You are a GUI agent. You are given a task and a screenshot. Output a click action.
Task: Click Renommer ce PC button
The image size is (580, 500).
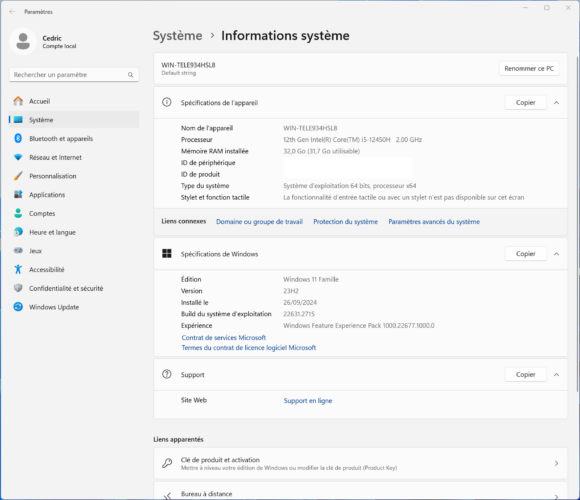(x=529, y=68)
